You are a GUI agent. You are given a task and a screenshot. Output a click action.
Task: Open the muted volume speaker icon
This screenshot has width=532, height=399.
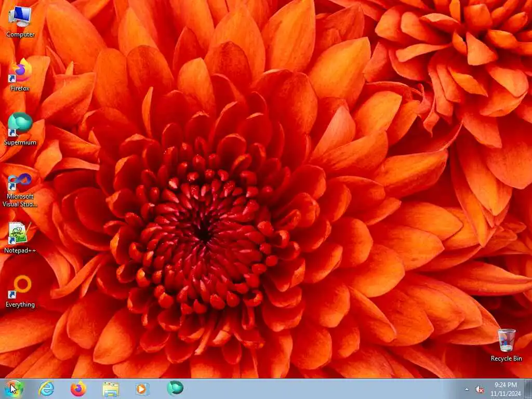point(480,390)
